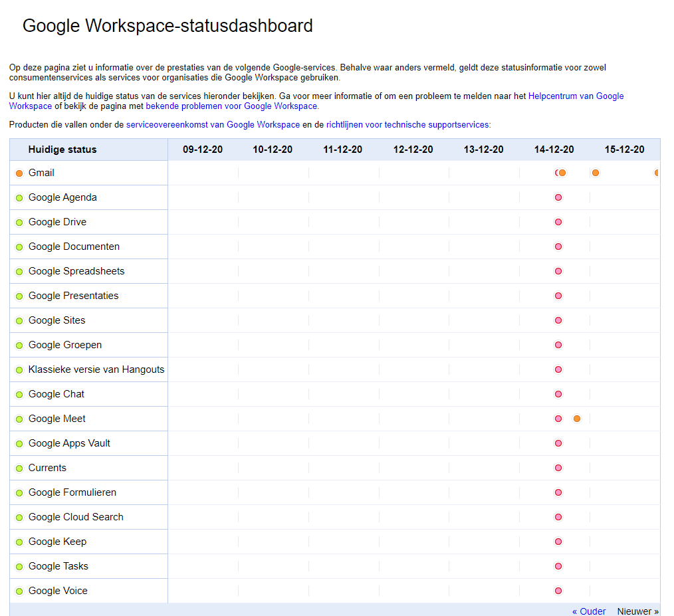Image resolution: width=674 pixels, height=616 pixels.
Task: Click the red incident dot in Google Voice row
Action: (x=558, y=591)
